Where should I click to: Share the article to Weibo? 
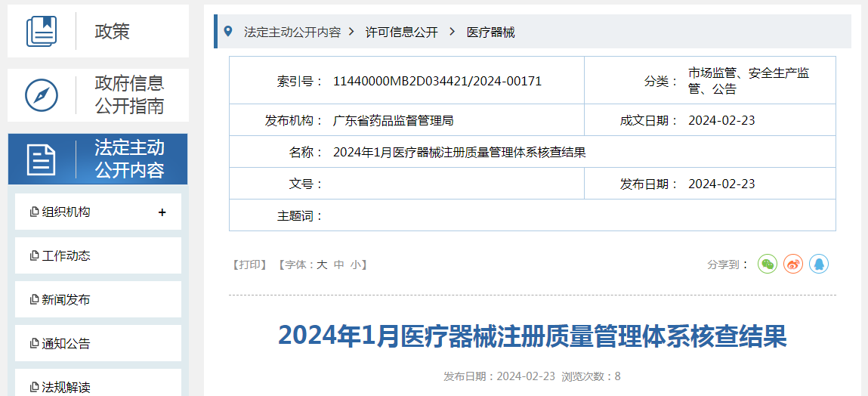click(793, 264)
